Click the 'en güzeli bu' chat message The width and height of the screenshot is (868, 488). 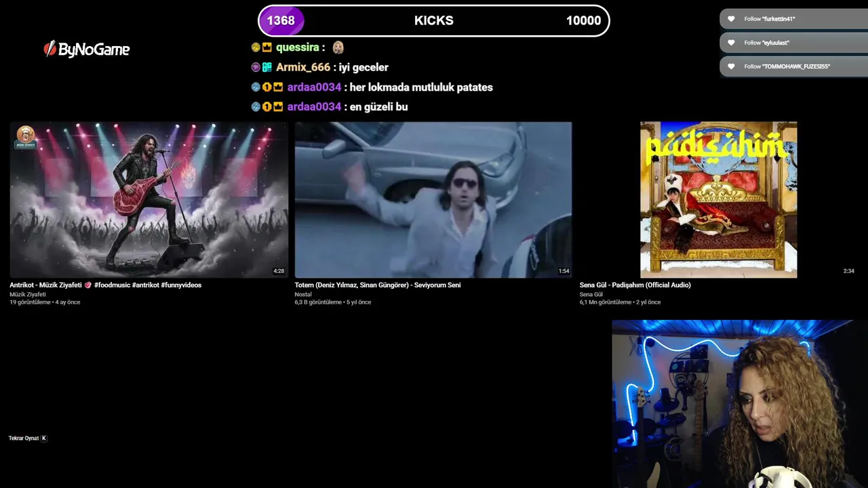(378, 107)
